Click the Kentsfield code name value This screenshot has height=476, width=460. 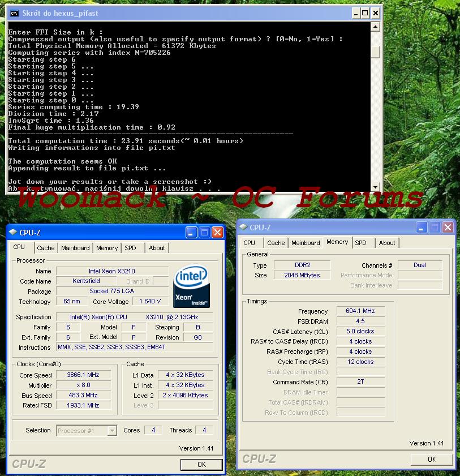point(87,281)
